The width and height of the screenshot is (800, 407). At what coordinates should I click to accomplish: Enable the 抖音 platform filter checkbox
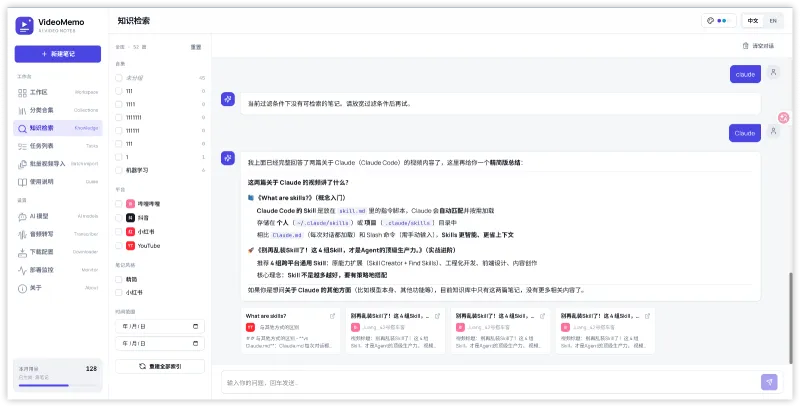(x=119, y=218)
